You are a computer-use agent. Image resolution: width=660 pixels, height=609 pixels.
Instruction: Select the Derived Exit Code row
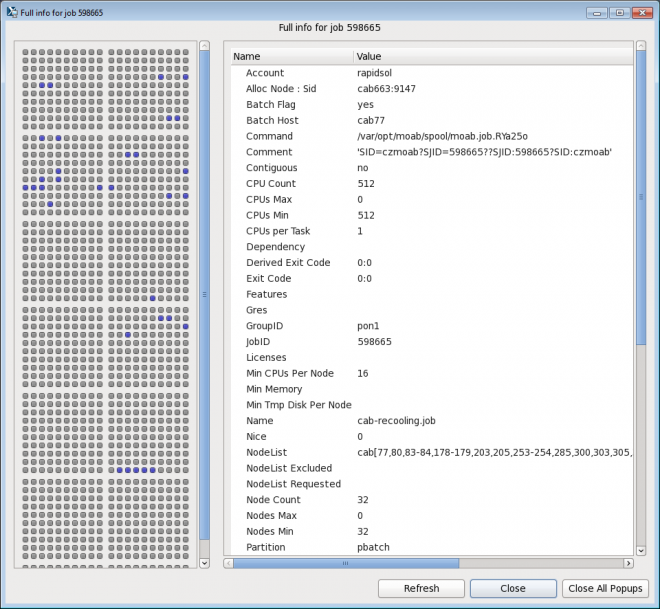[x=432, y=263]
